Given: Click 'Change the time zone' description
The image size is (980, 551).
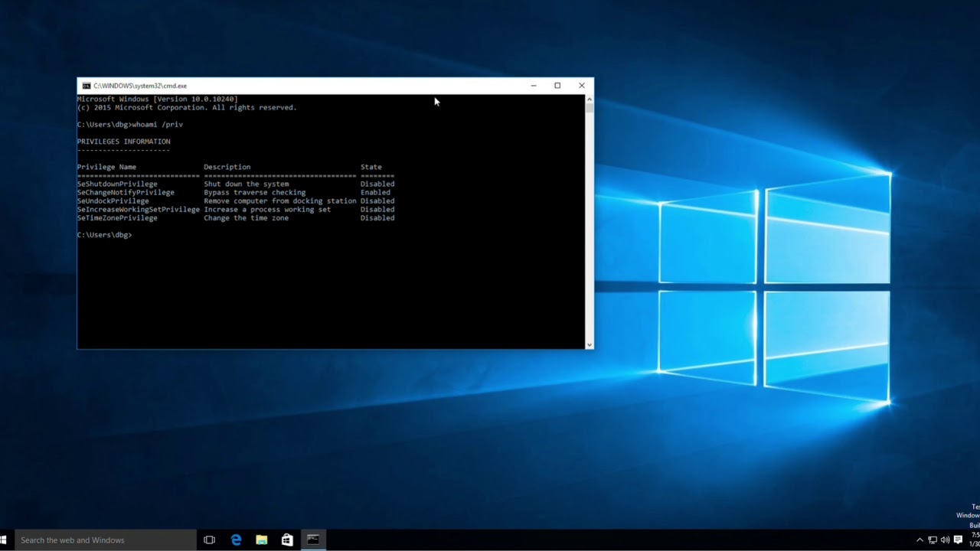Looking at the screenshot, I should point(247,218).
